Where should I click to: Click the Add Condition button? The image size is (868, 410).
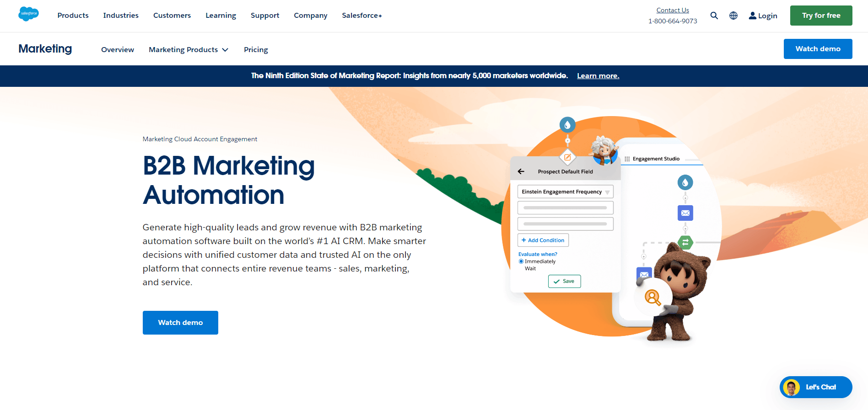pyautogui.click(x=543, y=240)
